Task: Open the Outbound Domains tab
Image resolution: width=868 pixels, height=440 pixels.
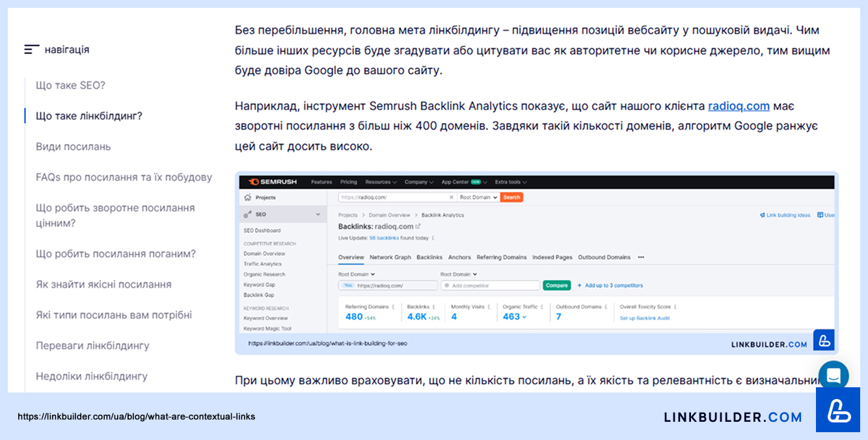Action: pos(604,257)
